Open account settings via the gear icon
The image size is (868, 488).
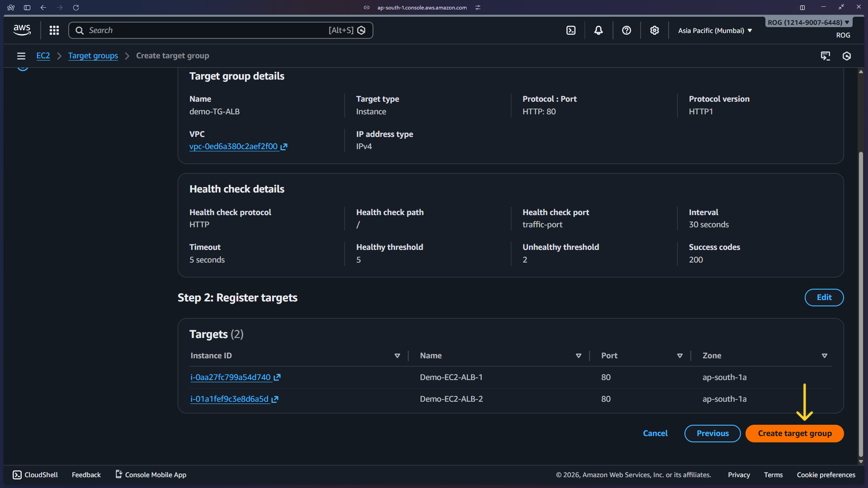tap(654, 30)
